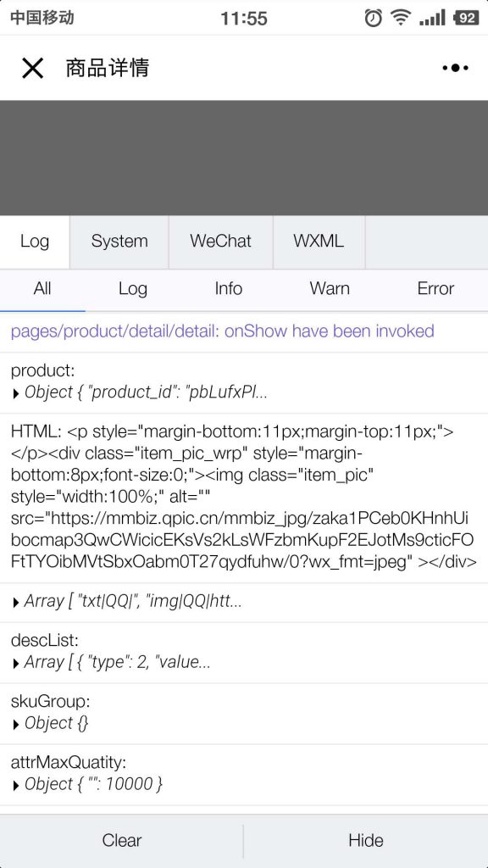Filter logs by Error level
The width and height of the screenshot is (488, 868).
pos(435,288)
